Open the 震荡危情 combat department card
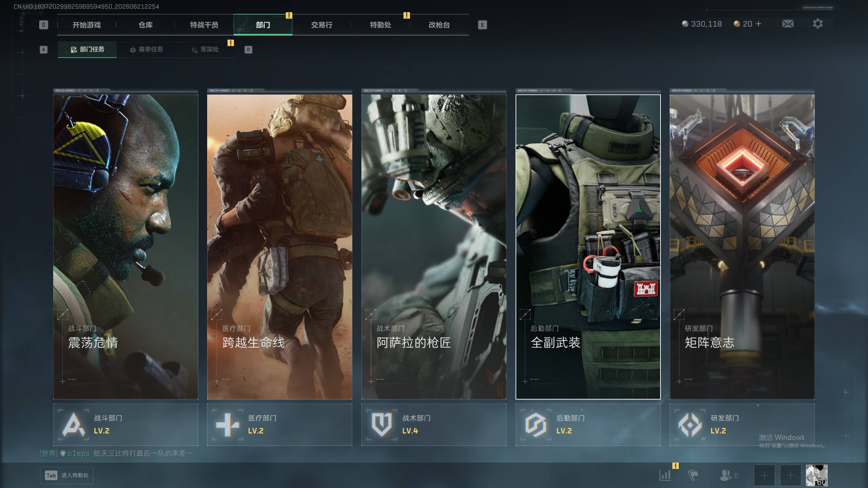868x488 pixels. point(125,247)
